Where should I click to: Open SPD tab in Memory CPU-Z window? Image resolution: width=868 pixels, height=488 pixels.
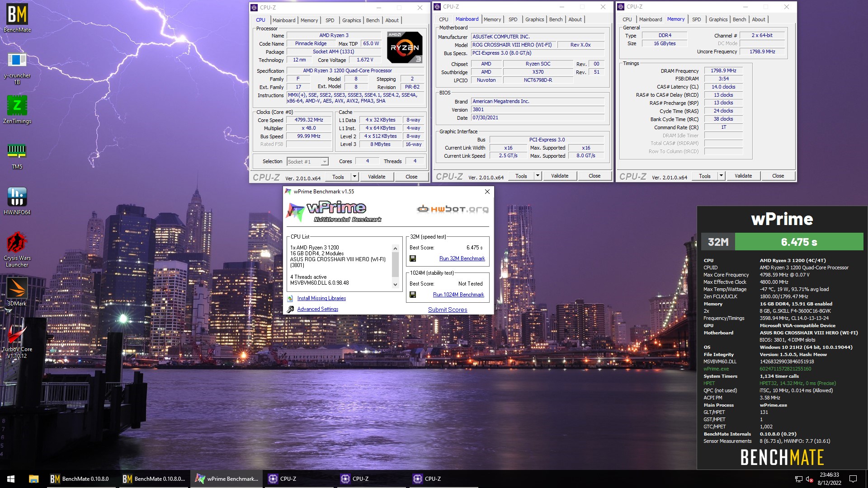(x=697, y=19)
